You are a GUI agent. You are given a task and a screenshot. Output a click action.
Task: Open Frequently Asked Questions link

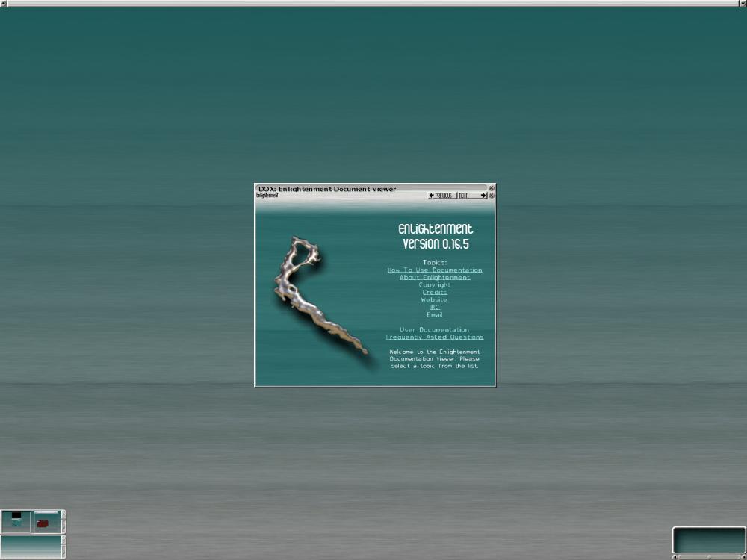coord(435,337)
